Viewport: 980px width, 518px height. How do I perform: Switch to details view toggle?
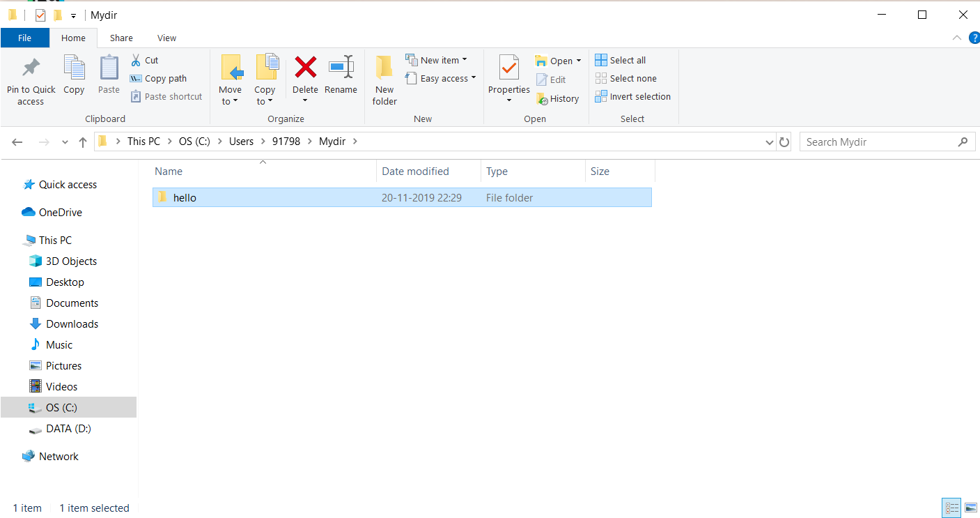click(x=951, y=508)
